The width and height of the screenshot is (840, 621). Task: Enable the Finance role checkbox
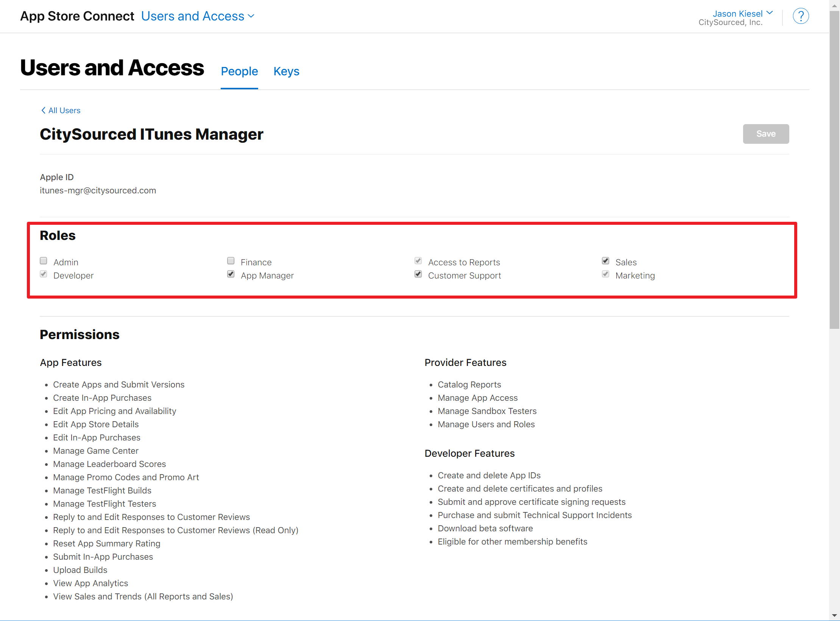pos(231,261)
